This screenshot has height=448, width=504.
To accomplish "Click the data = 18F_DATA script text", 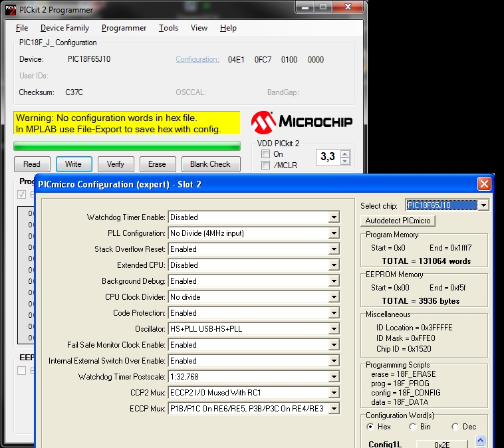I will 400,402.
